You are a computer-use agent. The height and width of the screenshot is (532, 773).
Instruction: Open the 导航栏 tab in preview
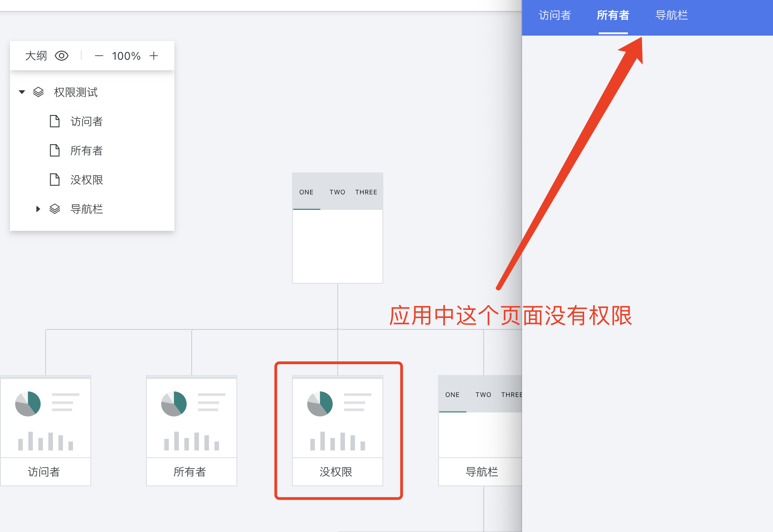click(671, 16)
